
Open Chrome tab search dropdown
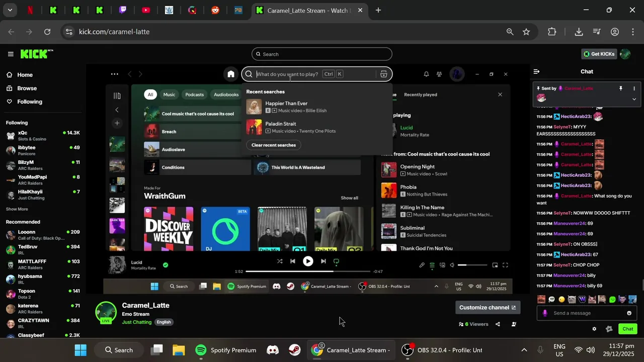tap(10, 10)
